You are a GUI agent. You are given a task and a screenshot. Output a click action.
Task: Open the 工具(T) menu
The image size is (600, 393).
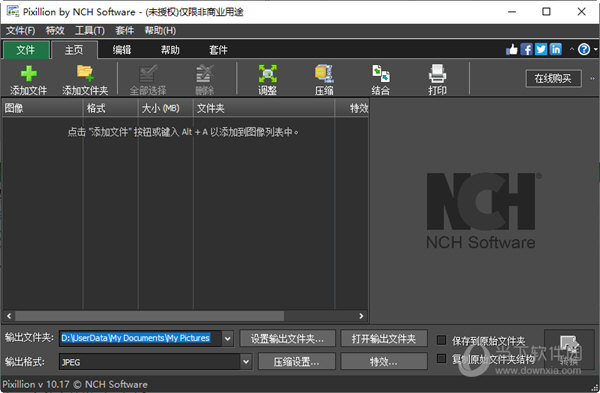coord(90,31)
